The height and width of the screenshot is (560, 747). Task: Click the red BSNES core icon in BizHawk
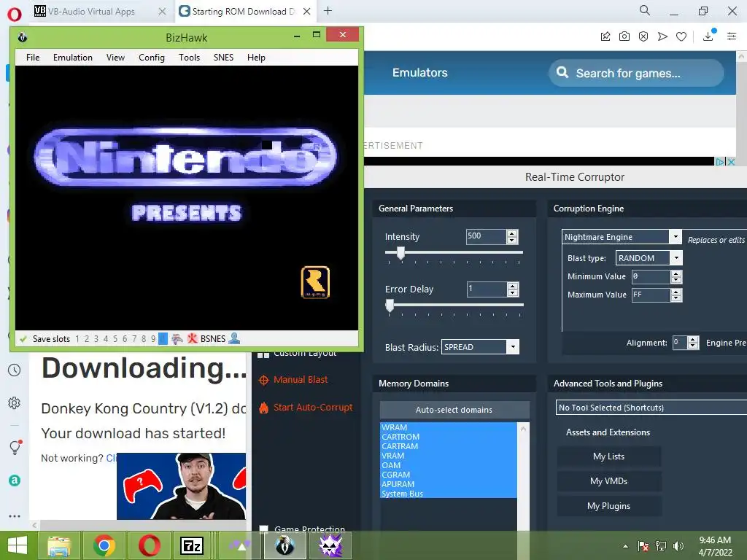192,338
